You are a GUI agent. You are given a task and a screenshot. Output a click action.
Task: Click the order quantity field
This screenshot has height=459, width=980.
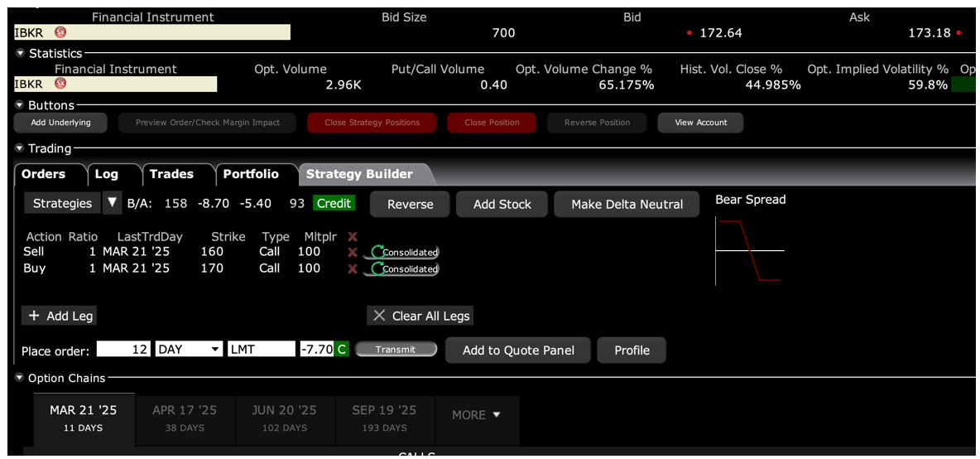[x=123, y=350]
